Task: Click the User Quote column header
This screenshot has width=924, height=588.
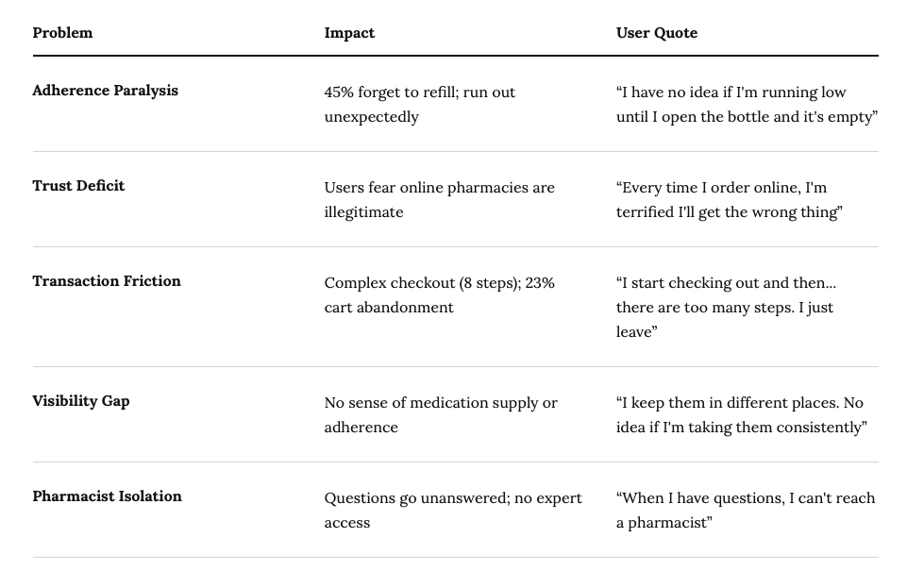Action: (657, 33)
